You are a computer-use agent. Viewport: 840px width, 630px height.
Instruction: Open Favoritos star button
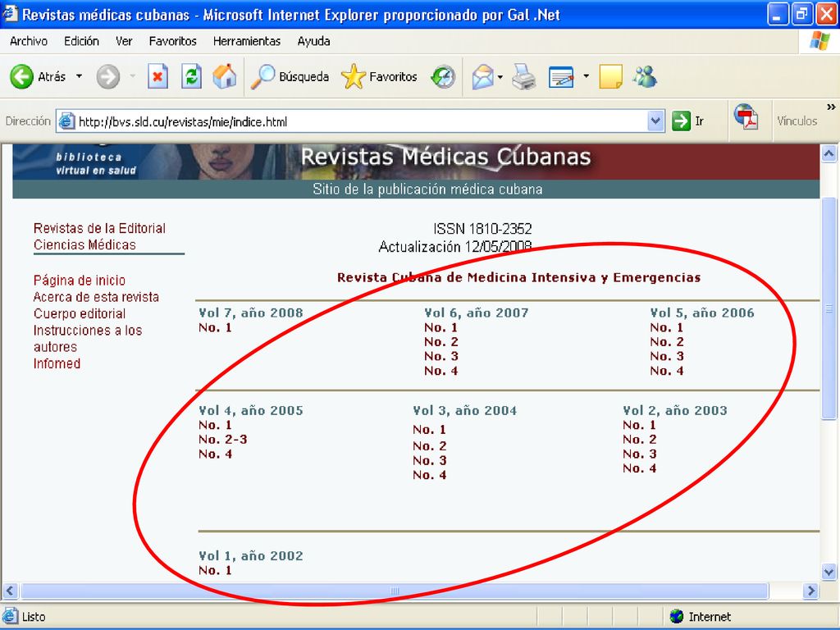click(379, 76)
